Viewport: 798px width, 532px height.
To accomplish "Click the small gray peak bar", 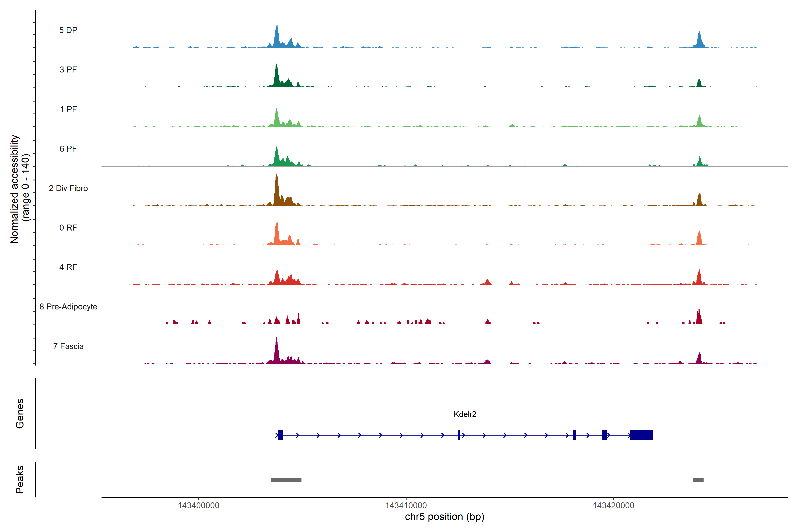I will [x=698, y=480].
